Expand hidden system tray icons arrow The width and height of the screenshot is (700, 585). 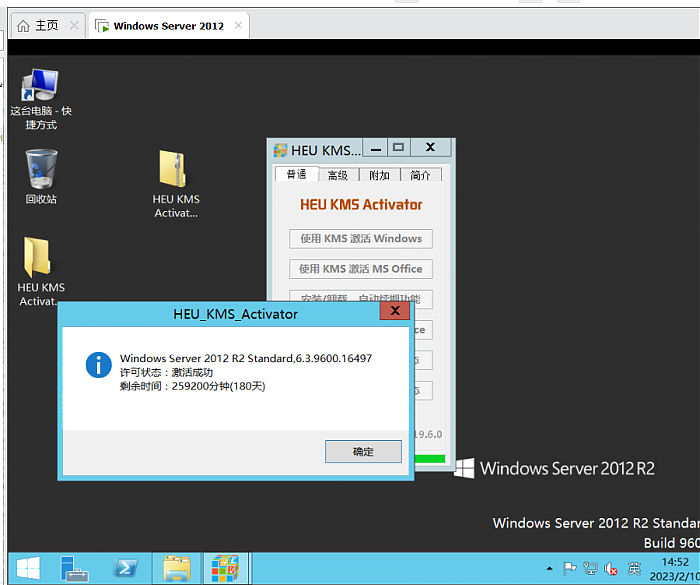(549, 569)
